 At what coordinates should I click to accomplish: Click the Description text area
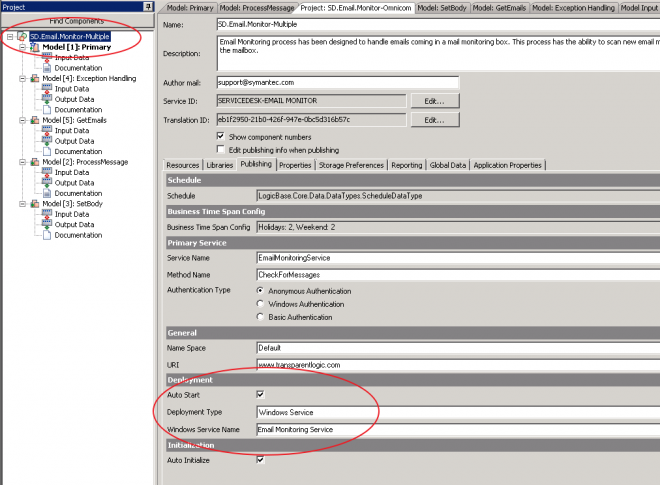tap(438, 53)
